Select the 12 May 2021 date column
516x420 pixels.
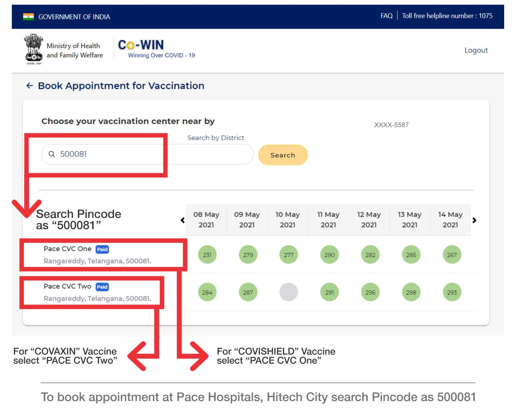click(369, 220)
